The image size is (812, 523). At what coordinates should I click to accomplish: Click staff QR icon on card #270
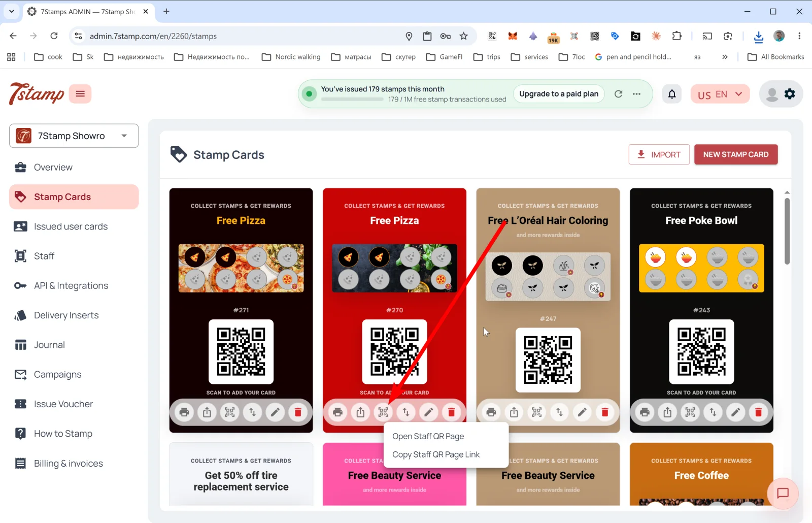383,412
